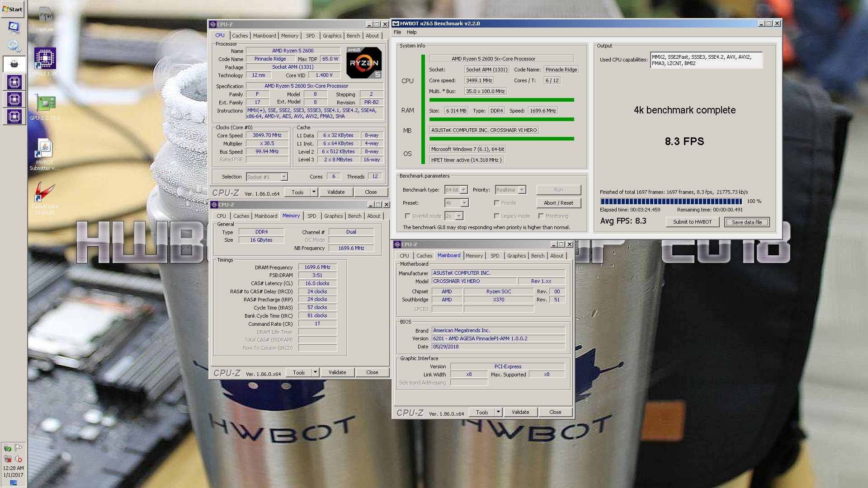The image size is (868, 488).
Task: Click the network disconnected tray icon
Action: coord(8,459)
